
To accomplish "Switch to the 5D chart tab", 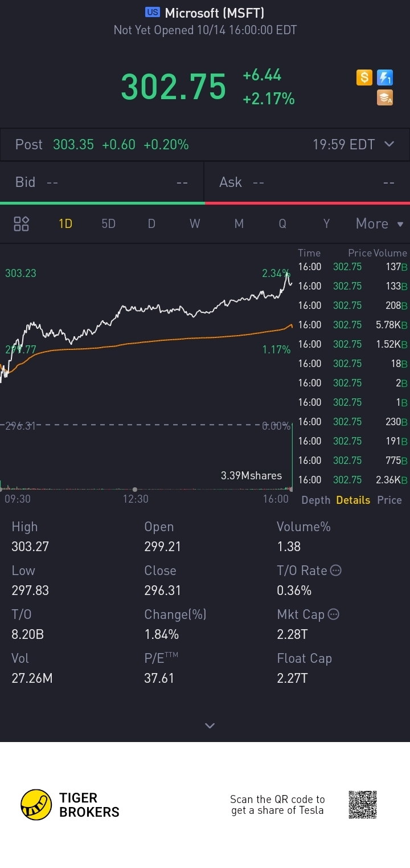I will pos(108,223).
